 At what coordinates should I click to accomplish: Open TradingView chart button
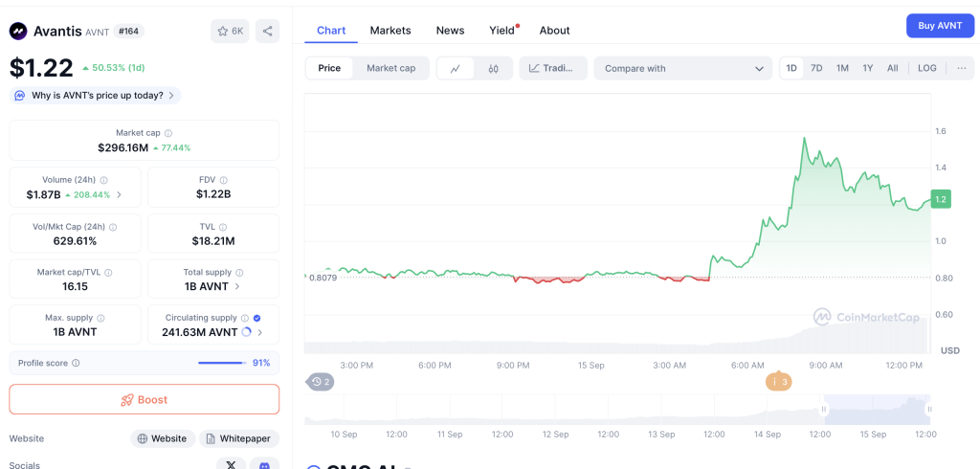coord(553,68)
